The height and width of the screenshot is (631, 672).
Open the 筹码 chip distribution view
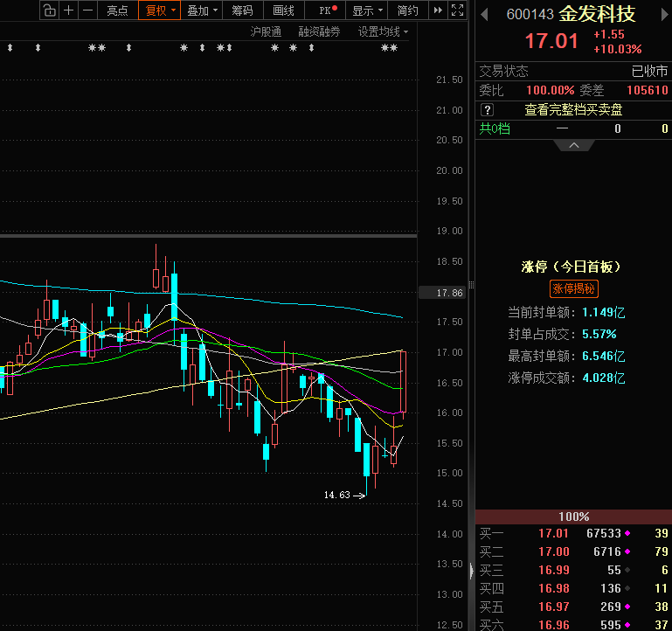(242, 10)
